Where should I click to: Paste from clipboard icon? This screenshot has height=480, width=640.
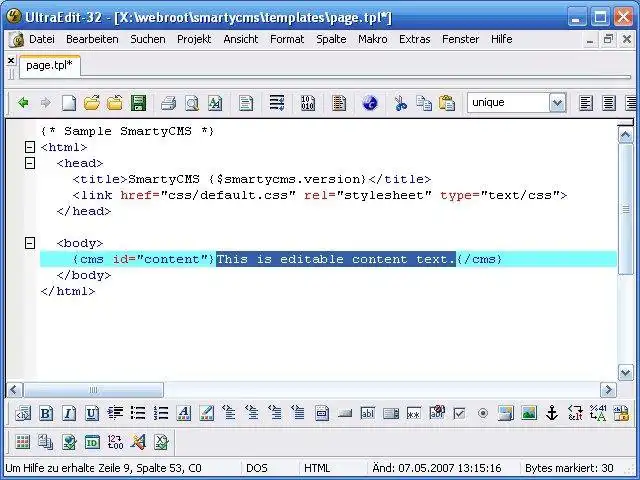447,103
